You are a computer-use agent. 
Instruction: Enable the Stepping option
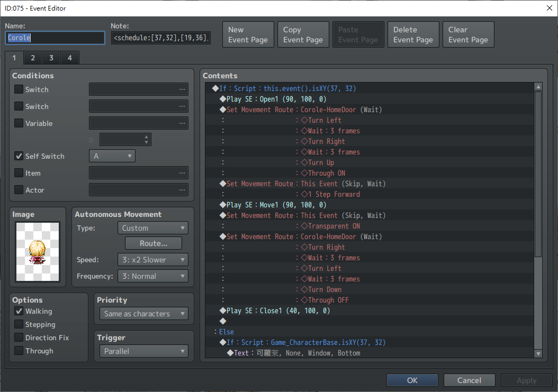[19, 324]
